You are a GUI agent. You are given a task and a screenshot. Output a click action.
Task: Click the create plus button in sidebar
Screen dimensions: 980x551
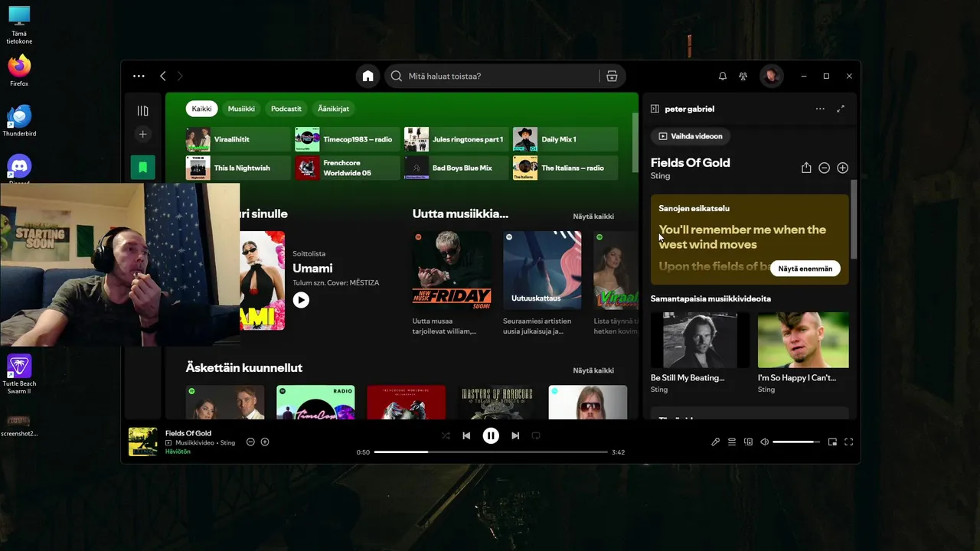point(142,135)
